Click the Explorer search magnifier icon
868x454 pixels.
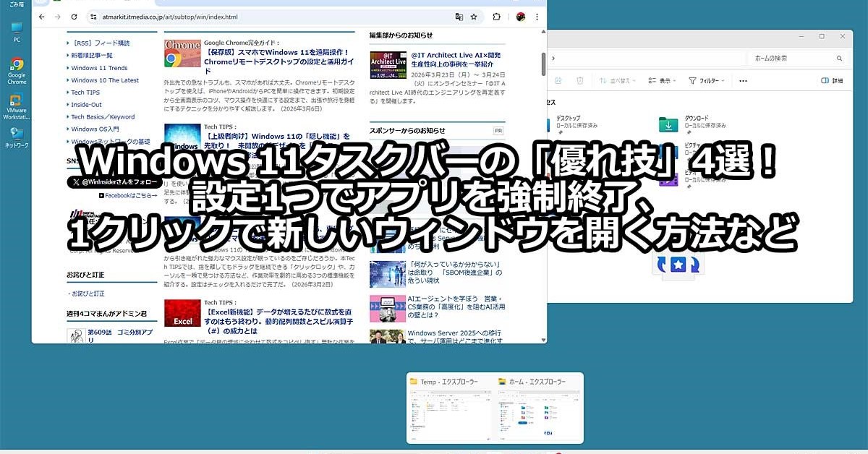pos(838,58)
